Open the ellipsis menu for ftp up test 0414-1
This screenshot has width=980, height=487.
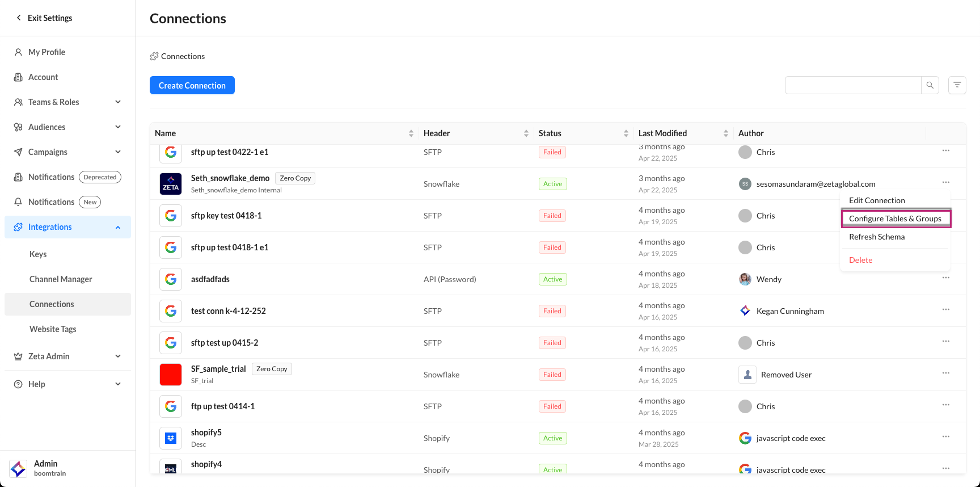click(x=946, y=405)
